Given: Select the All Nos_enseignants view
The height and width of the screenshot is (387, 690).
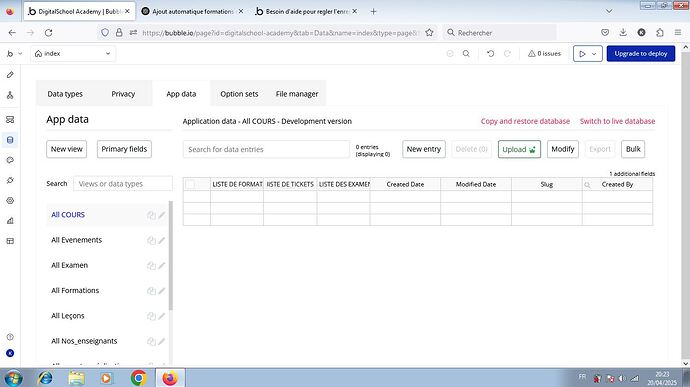Looking at the screenshot, I should click(x=84, y=341).
